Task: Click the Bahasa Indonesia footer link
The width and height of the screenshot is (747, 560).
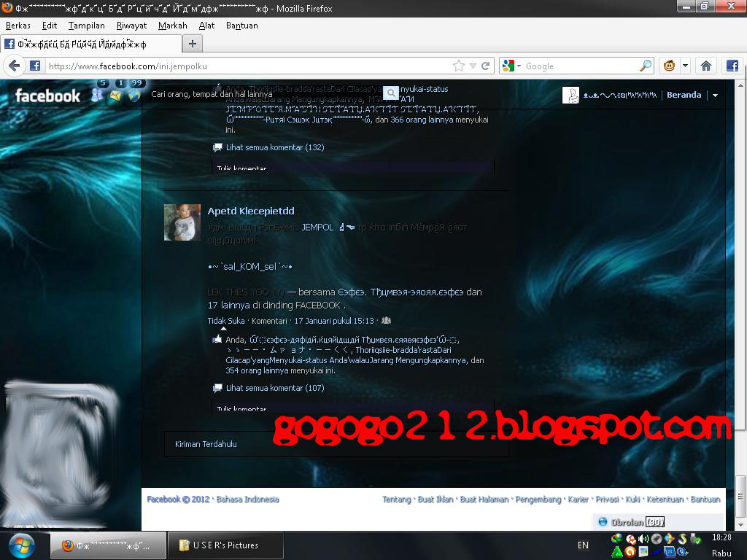Action: pos(248,499)
